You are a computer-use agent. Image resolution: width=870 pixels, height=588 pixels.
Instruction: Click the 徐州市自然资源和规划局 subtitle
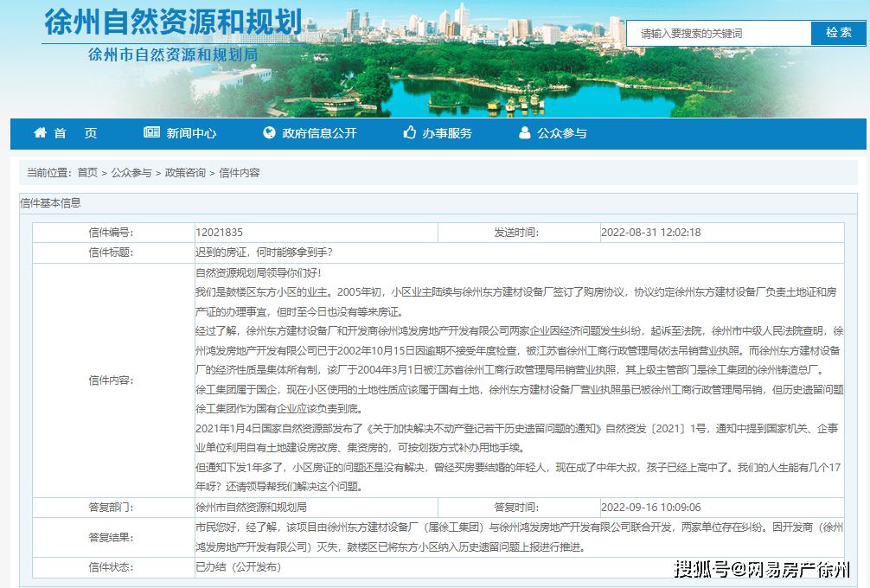tap(173, 54)
